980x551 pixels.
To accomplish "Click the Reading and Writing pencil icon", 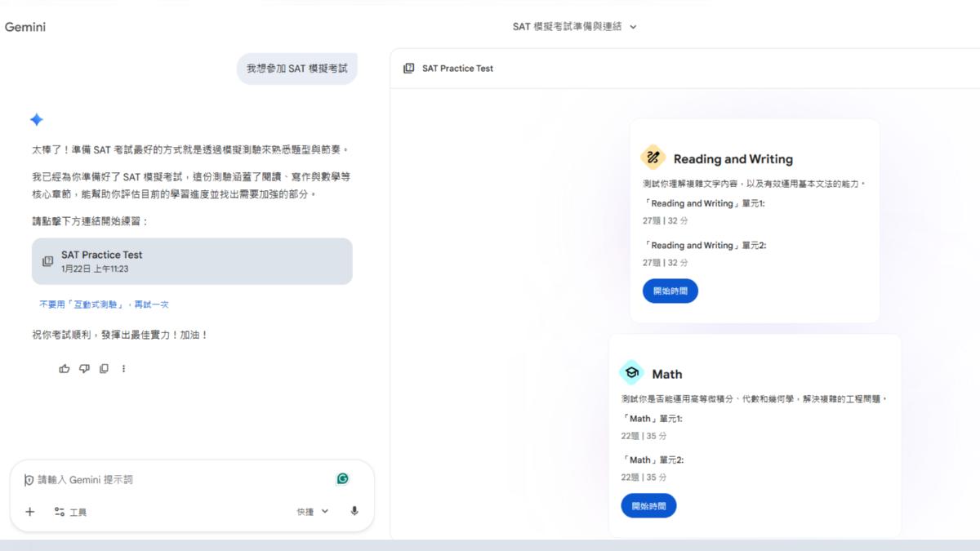I will 653,157.
